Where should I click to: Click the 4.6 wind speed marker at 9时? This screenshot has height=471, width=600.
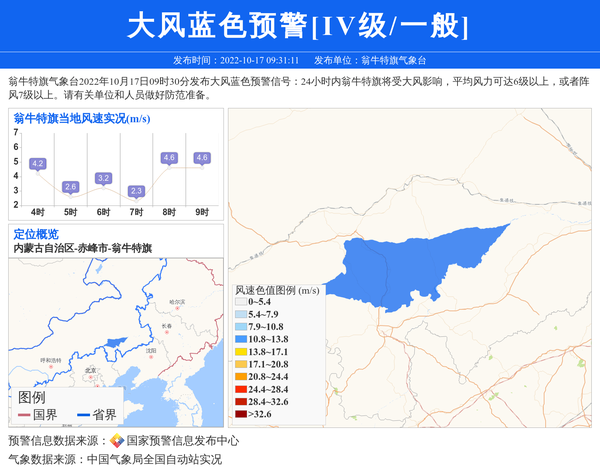202,158
